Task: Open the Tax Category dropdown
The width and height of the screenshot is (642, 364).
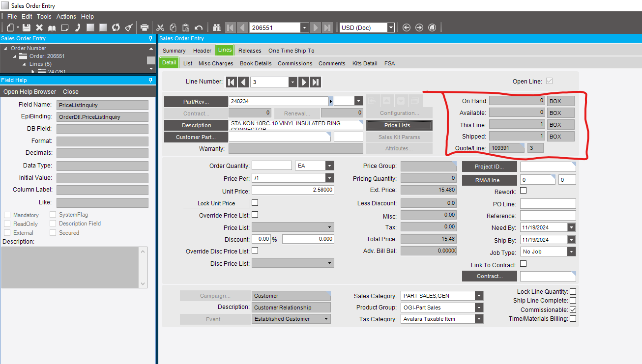Action: point(479,319)
